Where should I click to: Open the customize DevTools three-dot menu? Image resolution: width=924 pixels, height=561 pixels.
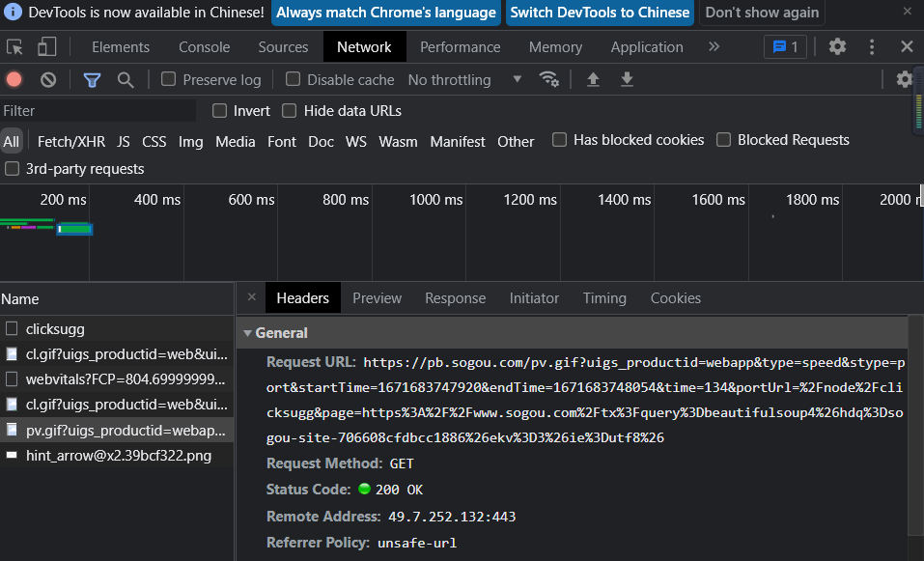(x=872, y=47)
